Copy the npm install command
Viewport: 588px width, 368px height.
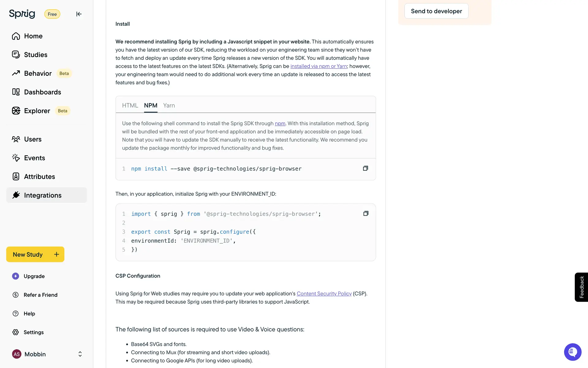365,168
